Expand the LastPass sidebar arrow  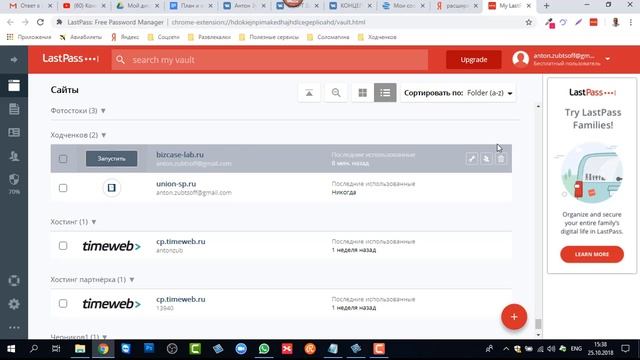click(x=14, y=60)
